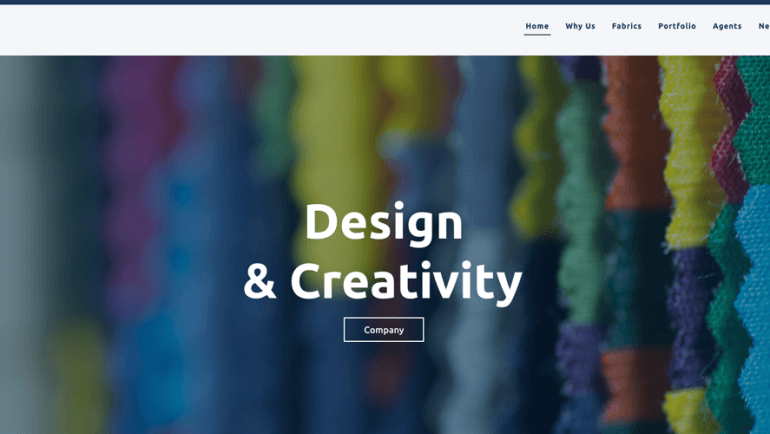
Task: Open the Fabrics menu item
Action: [x=627, y=26]
